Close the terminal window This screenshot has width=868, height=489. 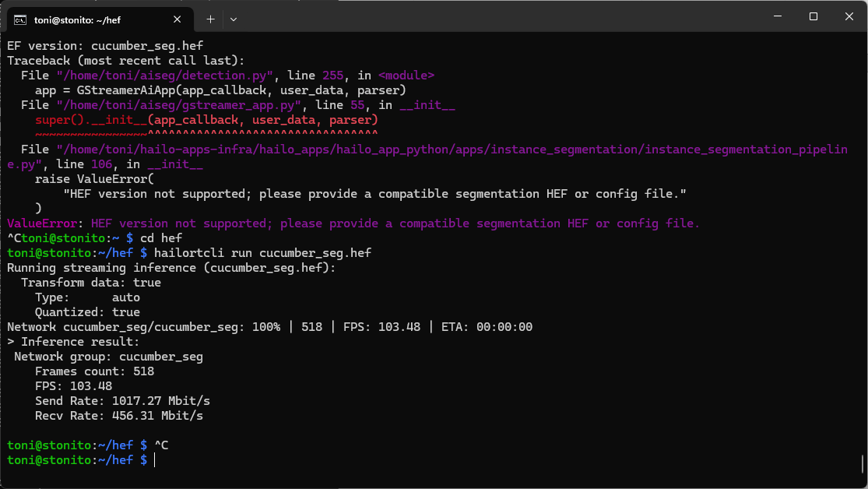click(849, 16)
